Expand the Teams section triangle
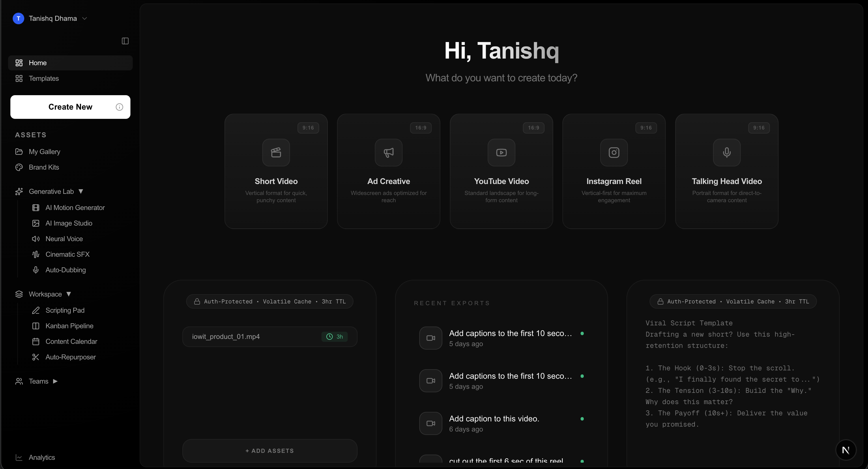Screen dimensions: 868x469 [55, 381]
